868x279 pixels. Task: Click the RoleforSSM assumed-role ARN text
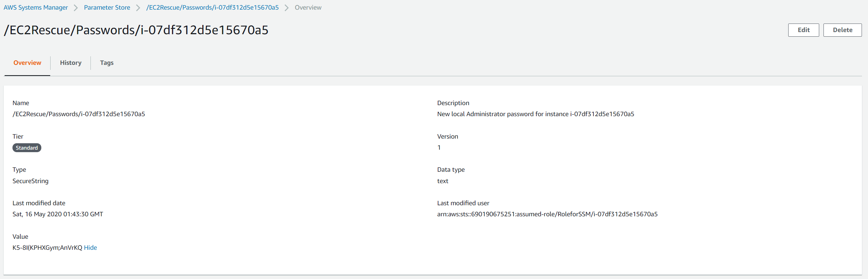[x=547, y=214]
